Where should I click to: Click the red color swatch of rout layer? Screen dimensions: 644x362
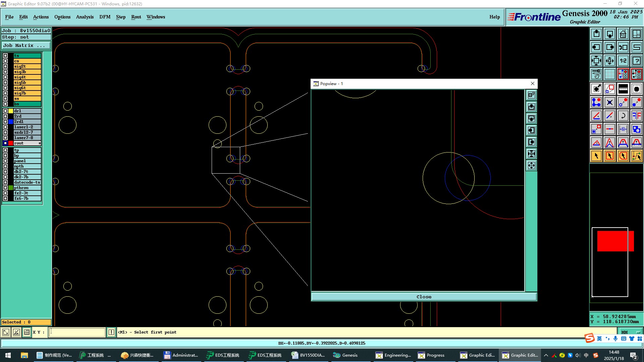click(11, 143)
